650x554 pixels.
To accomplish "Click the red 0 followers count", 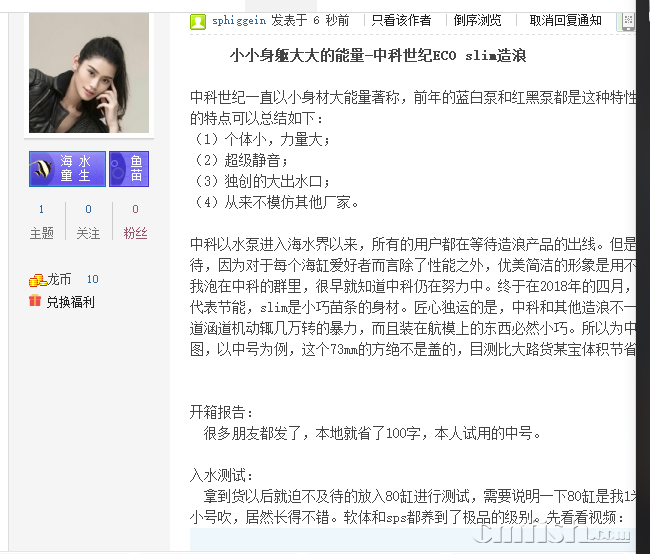I will [135, 209].
